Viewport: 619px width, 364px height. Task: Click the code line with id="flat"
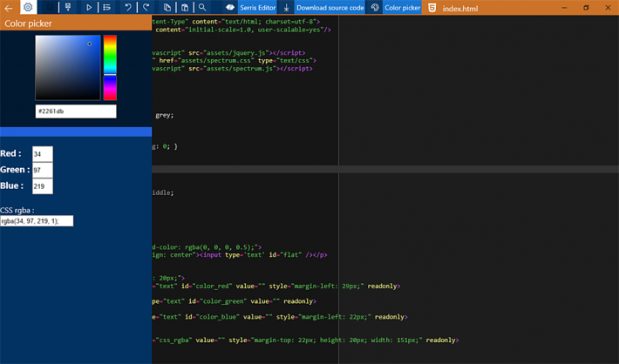click(x=240, y=255)
